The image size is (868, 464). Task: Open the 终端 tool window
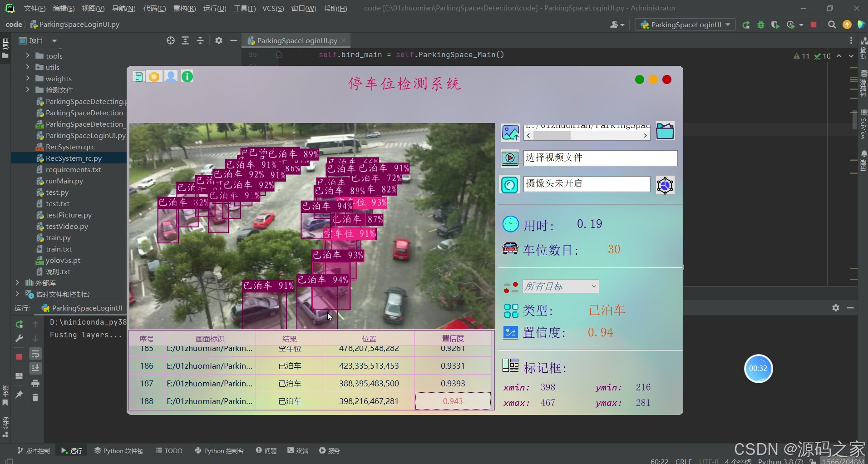click(298, 450)
